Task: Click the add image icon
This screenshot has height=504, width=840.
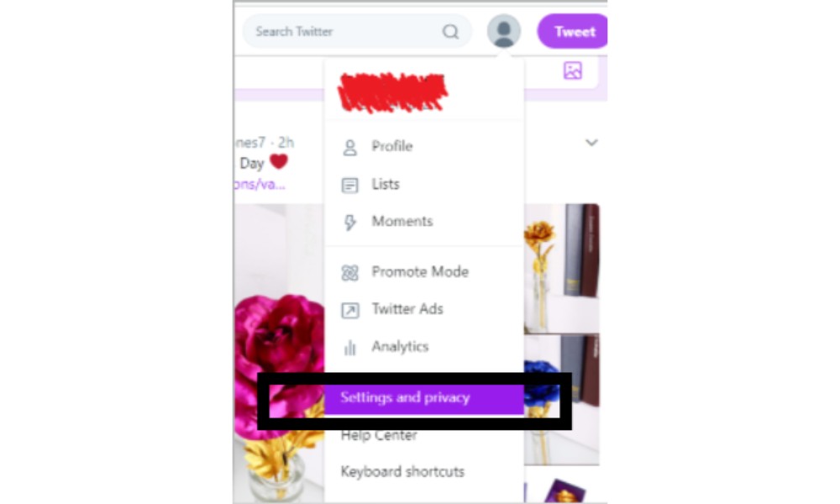Action: [573, 71]
